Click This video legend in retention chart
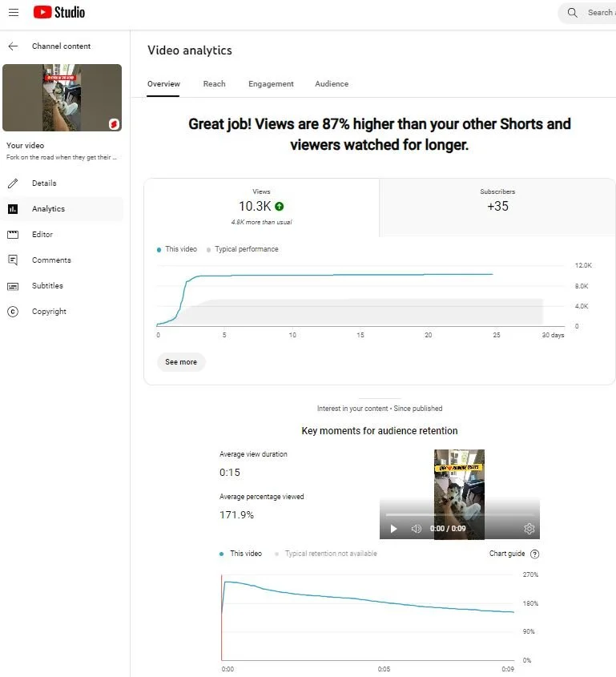Viewport: 616px width, 677px height. tap(241, 554)
